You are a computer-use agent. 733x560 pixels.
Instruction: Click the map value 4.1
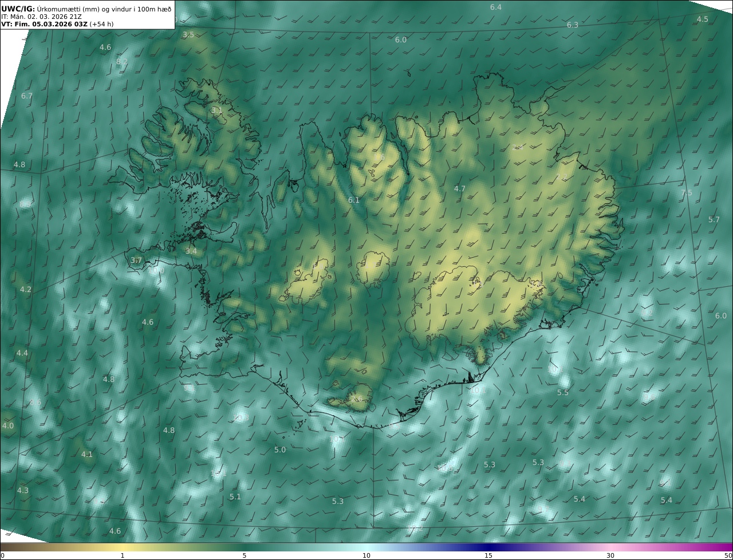coord(86,454)
